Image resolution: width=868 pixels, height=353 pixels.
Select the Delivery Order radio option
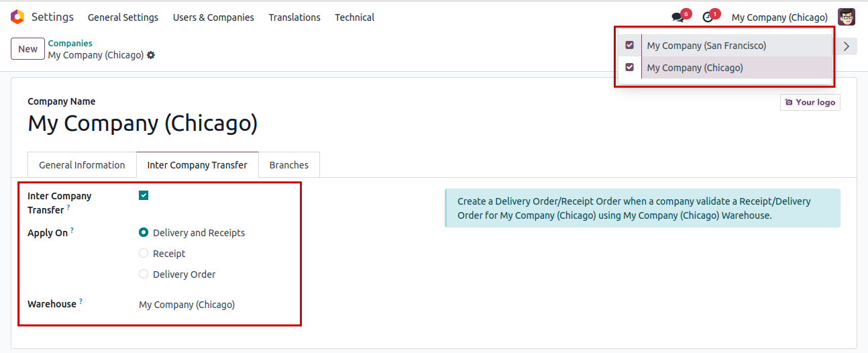[x=144, y=274]
